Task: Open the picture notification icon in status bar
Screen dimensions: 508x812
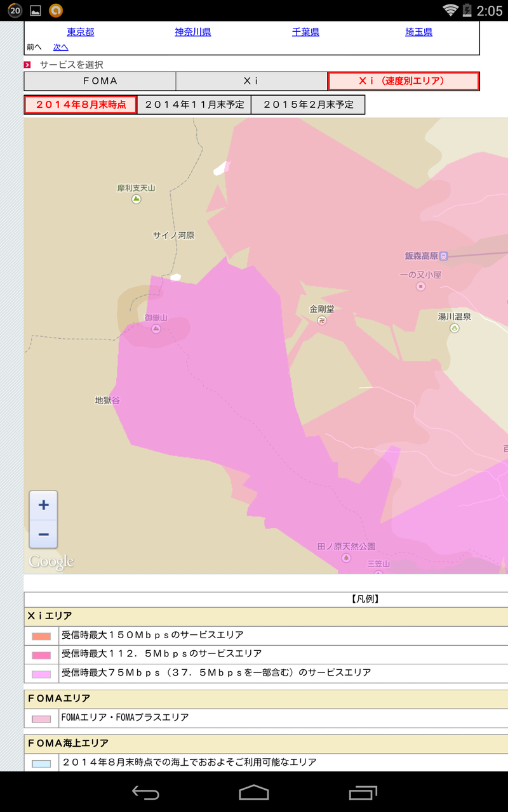Action: 36,10
